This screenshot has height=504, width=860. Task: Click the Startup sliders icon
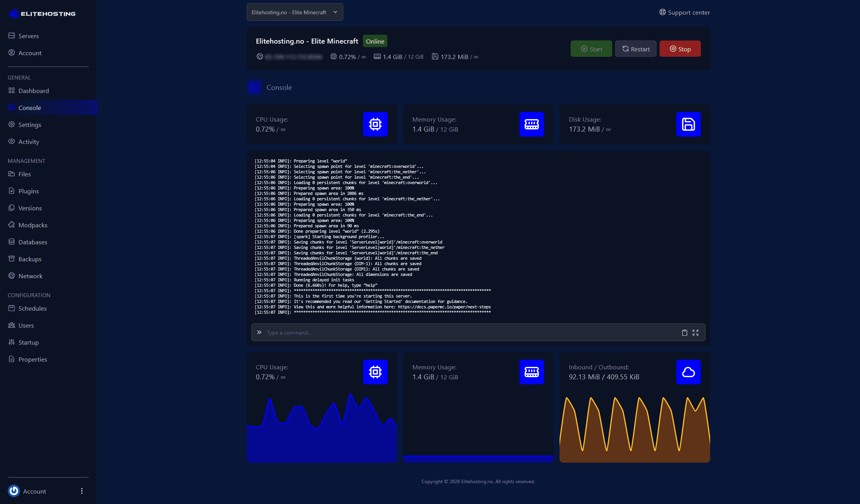pos(12,342)
